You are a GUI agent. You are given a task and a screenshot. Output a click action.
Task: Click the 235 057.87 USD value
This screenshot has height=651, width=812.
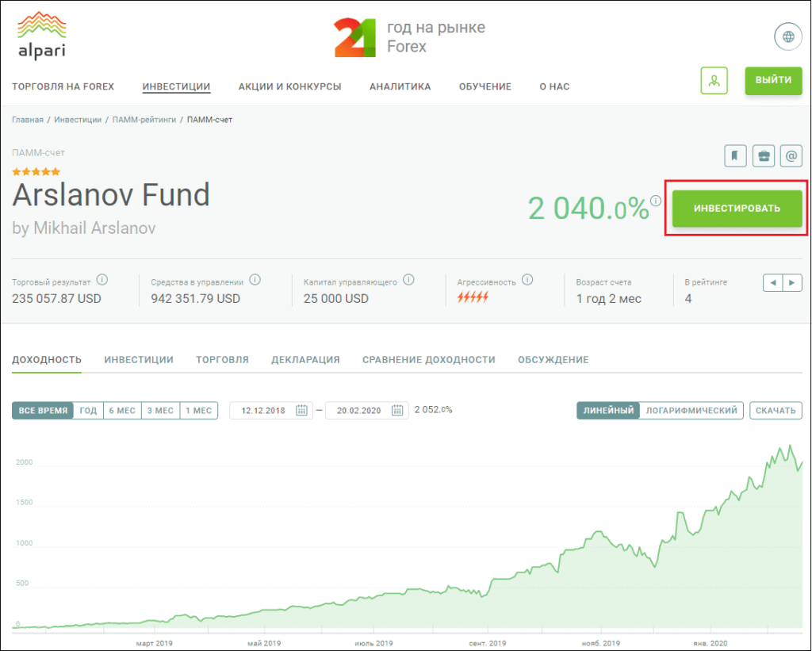pos(56,299)
